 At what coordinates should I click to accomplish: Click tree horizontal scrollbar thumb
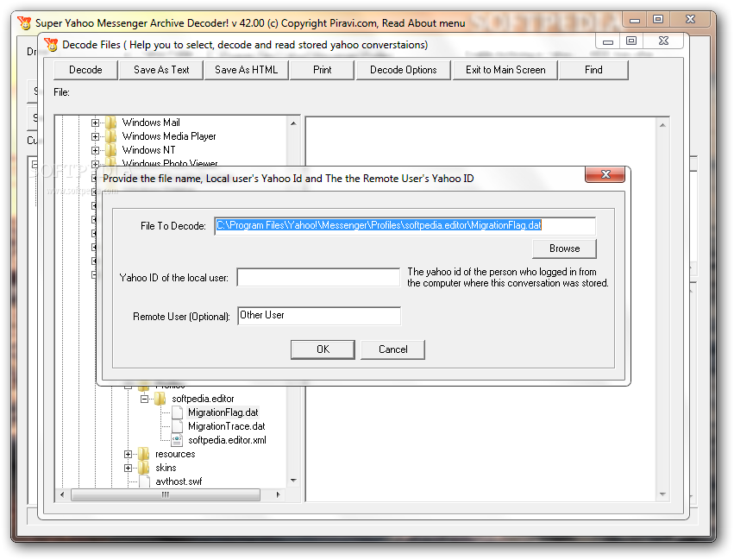(x=166, y=495)
